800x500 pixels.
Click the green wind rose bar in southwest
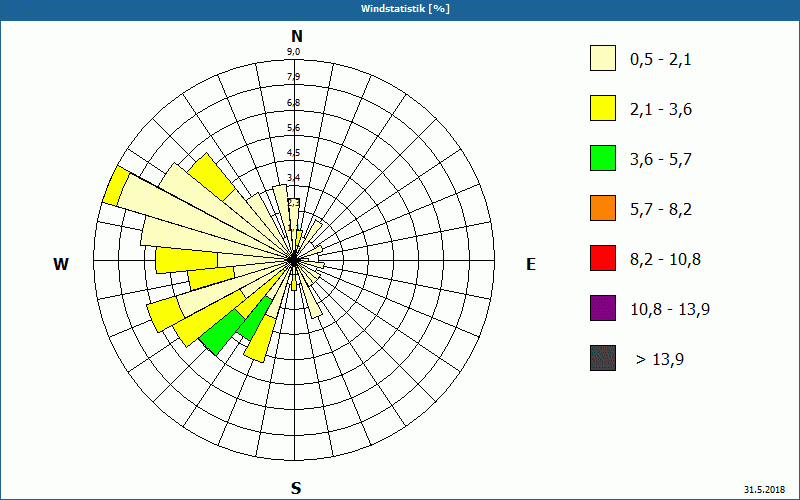224,332
